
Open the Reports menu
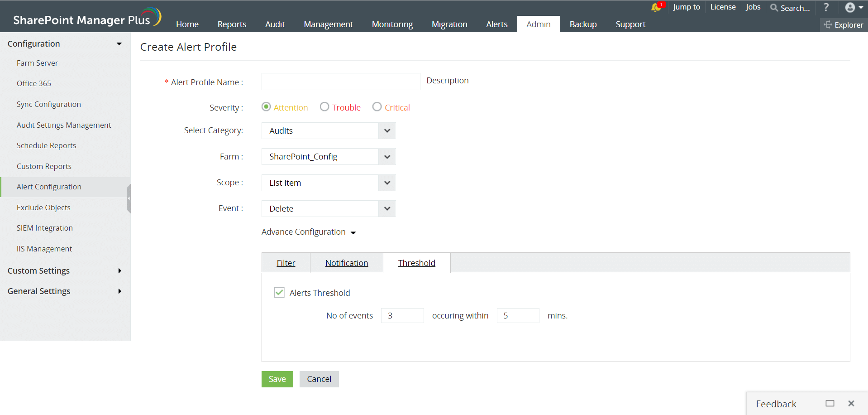pyautogui.click(x=232, y=24)
